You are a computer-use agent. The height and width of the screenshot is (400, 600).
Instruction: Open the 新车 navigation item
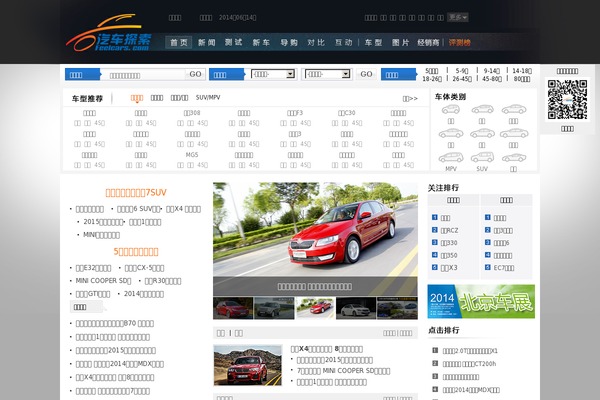[261, 42]
